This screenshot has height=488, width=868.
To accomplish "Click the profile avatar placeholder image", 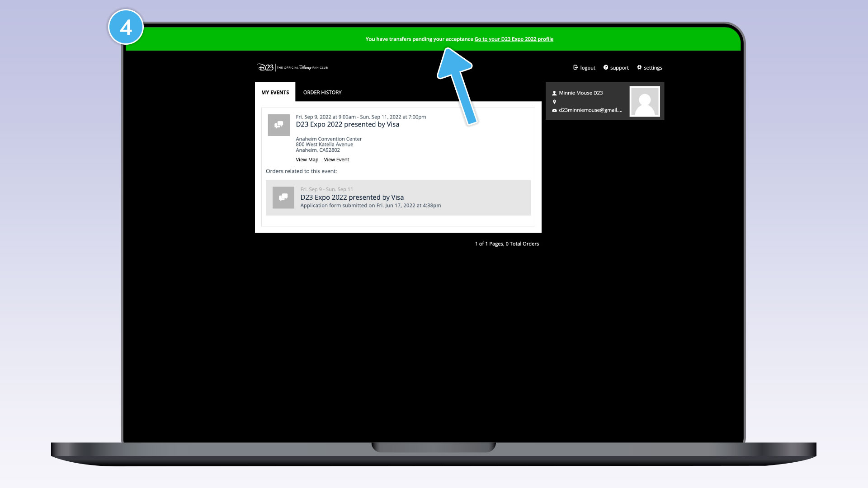I will point(645,102).
